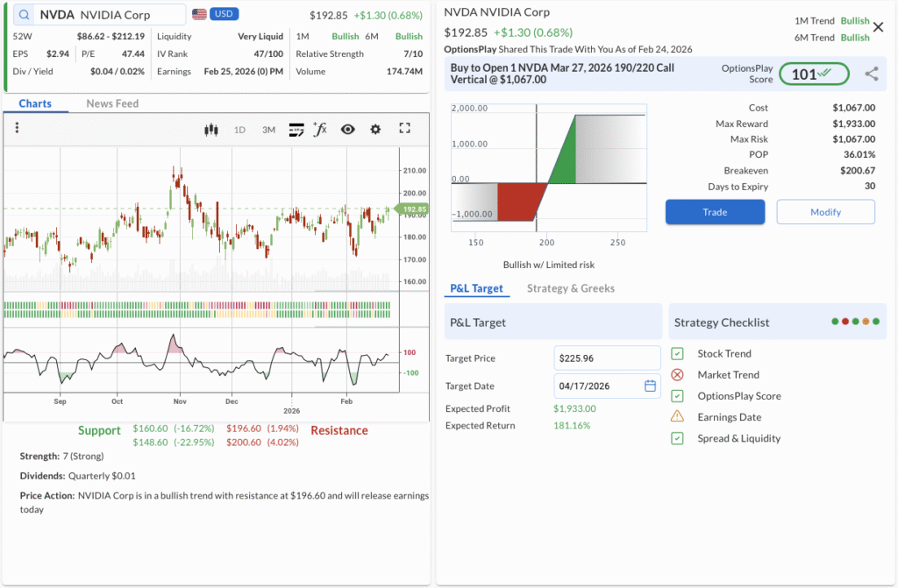This screenshot has width=898, height=588.
Task: Open the 1D interval dropdown
Action: [x=239, y=130]
